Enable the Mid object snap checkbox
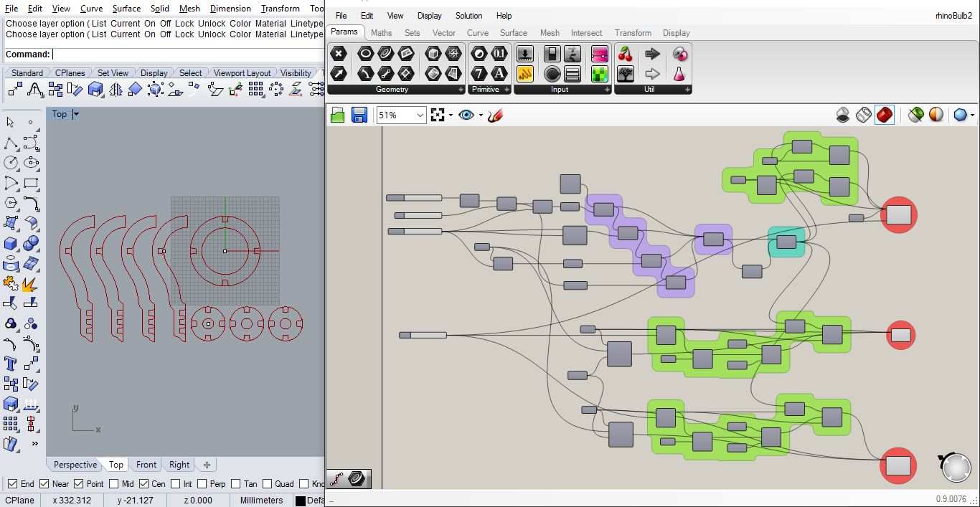 coord(113,484)
